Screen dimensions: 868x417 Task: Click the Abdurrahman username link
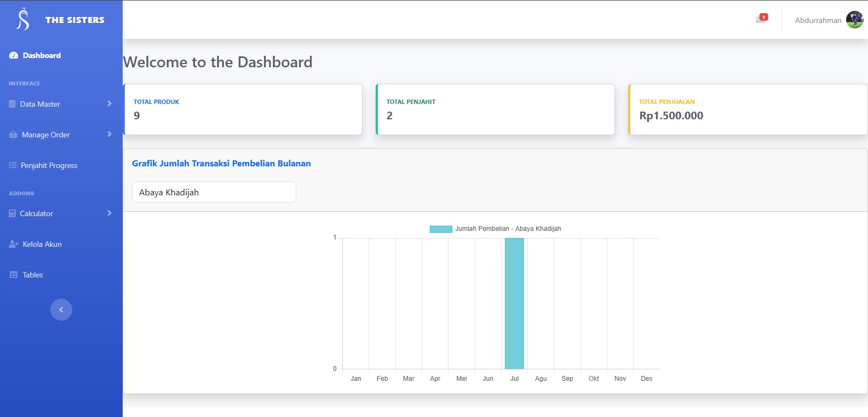(818, 20)
